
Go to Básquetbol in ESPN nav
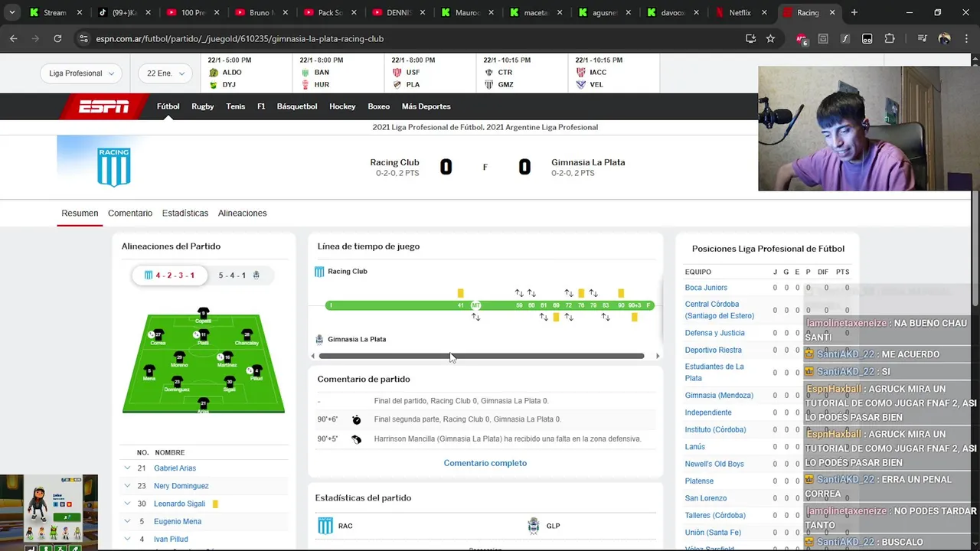297,106
